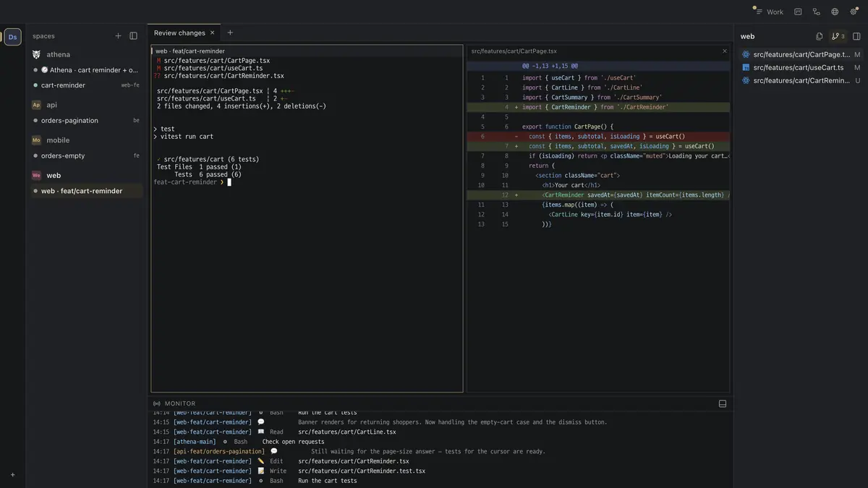Open the Work menu in top bar

point(769,12)
